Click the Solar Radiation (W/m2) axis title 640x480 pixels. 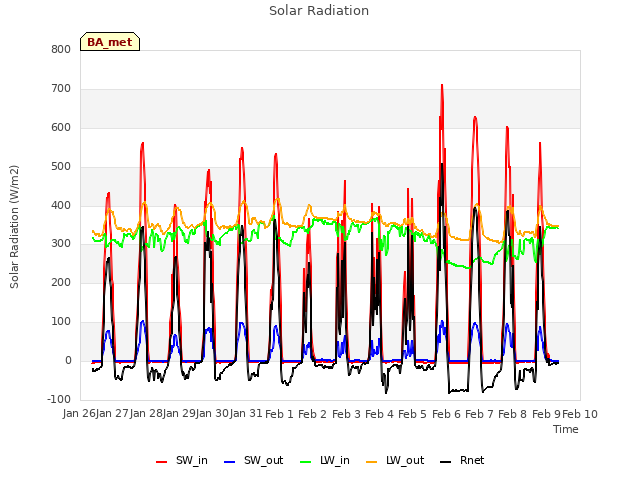(14, 227)
